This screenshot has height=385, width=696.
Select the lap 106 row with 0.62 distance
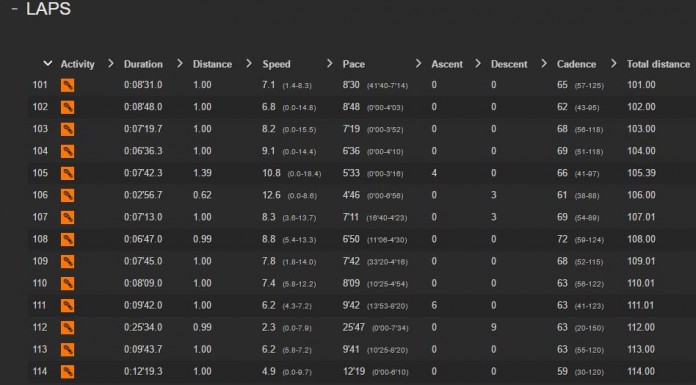tap(361, 195)
